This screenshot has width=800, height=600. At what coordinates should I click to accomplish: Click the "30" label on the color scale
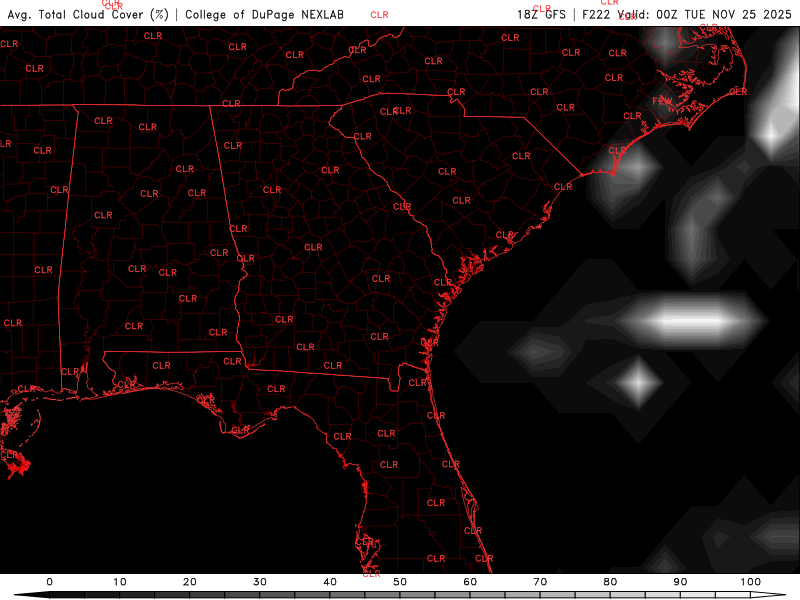click(x=260, y=582)
